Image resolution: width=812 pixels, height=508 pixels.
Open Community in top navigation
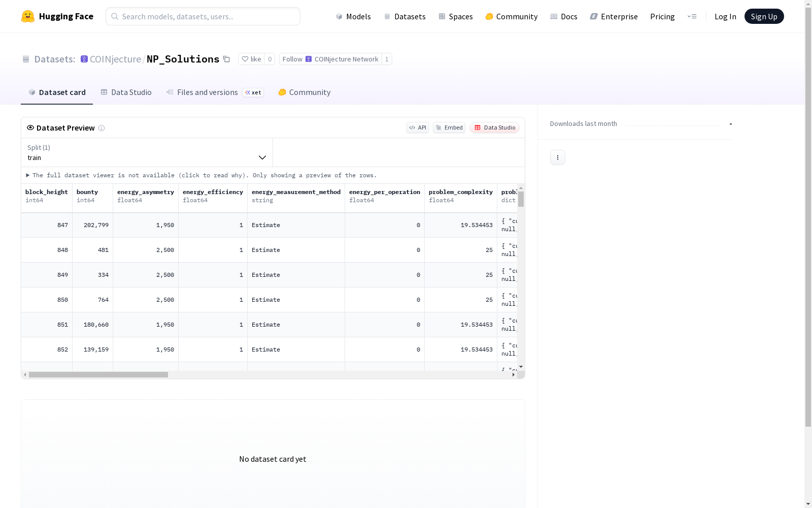[x=512, y=16]
